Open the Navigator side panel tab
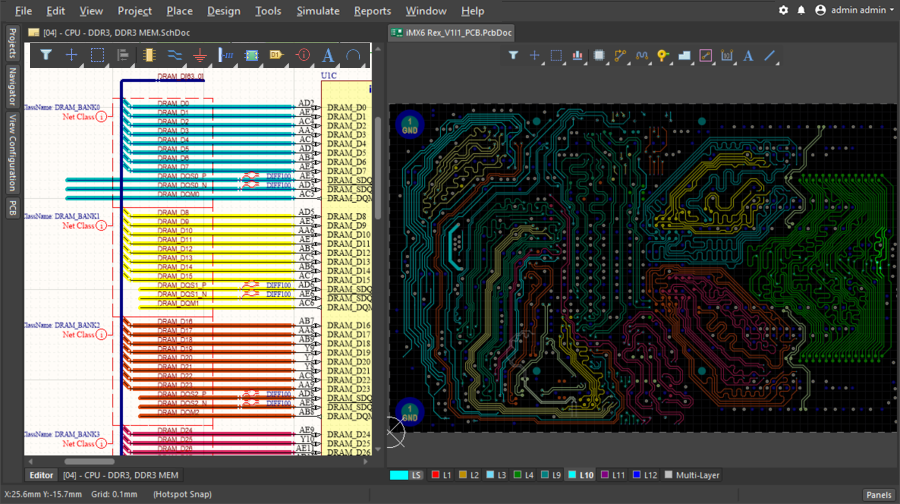Image resolution: width=900 pixels, height=504 pixels. point(12,87)
